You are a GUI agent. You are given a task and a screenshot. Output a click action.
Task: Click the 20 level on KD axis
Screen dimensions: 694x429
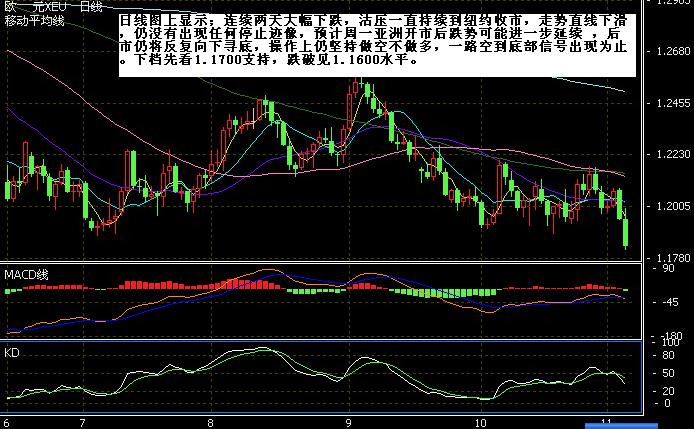668,391
